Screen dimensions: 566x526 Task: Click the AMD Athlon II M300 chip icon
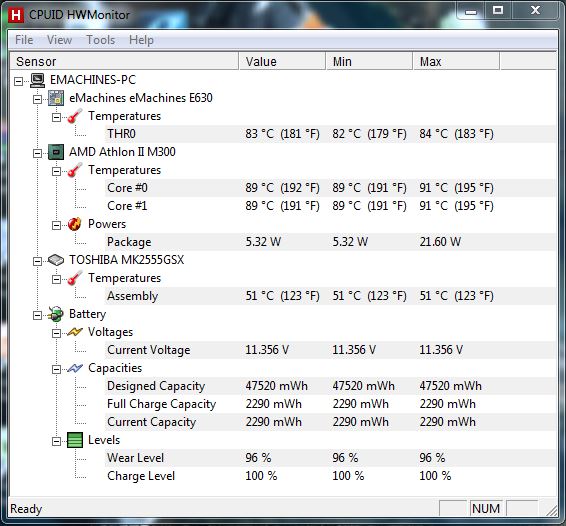[56, 152]
